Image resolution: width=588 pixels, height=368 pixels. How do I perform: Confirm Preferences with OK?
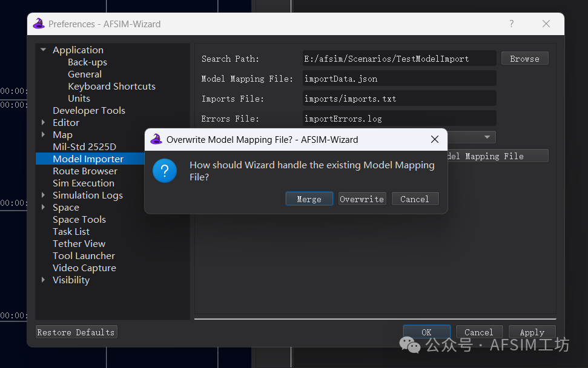click(426, 332)
